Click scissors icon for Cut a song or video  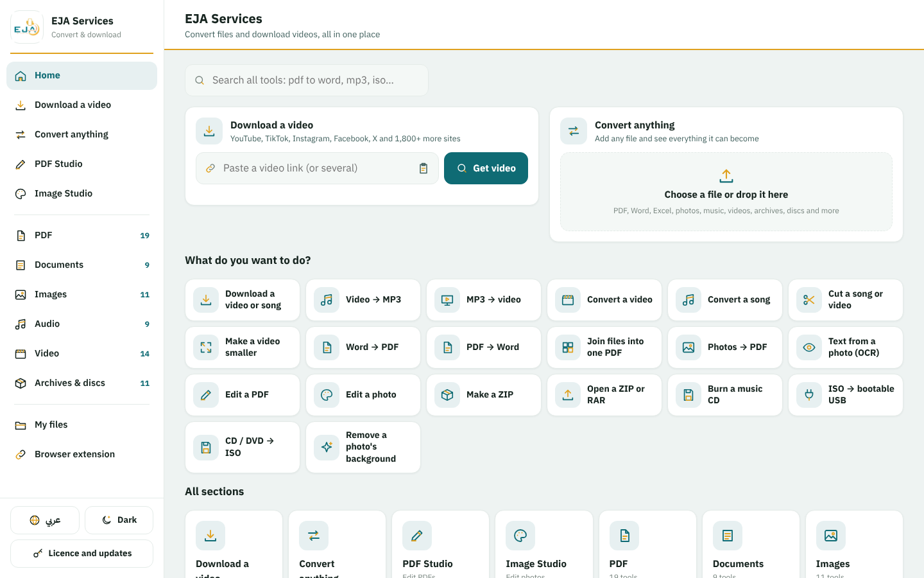tap(809, 300)
